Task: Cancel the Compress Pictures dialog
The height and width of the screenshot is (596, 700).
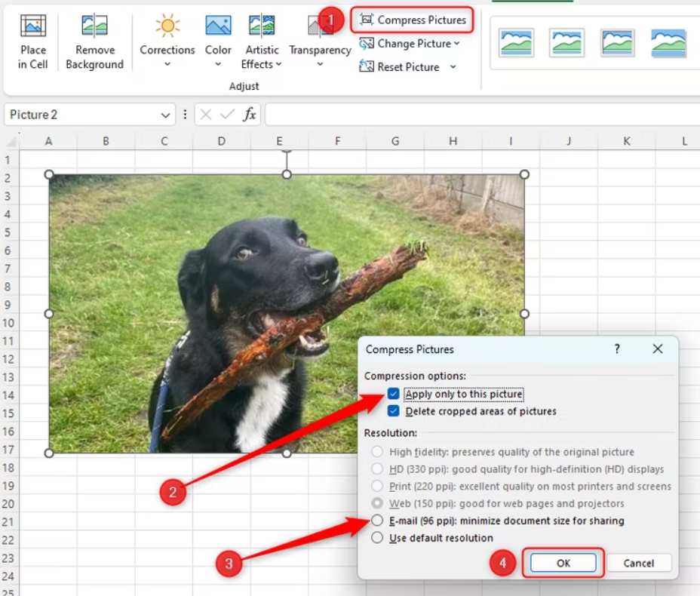Action: [638, 562]
